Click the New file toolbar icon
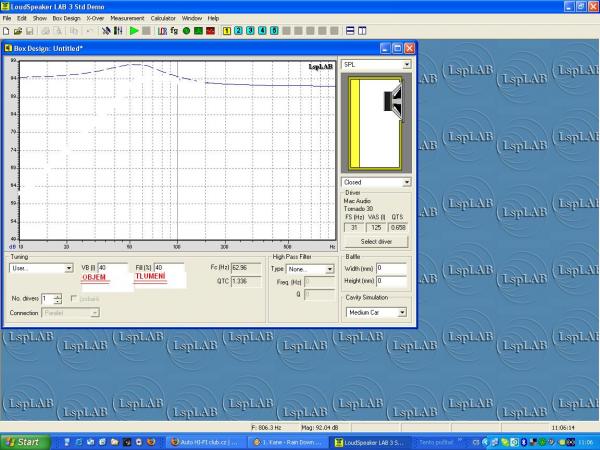The image size is (600, 450). pos(7,31)
